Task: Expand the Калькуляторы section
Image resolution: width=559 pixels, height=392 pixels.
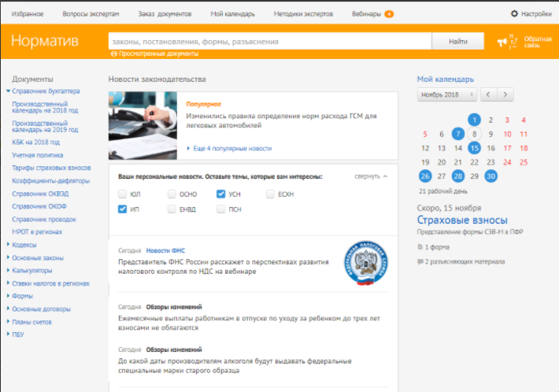Action: [x=8, y=270]
